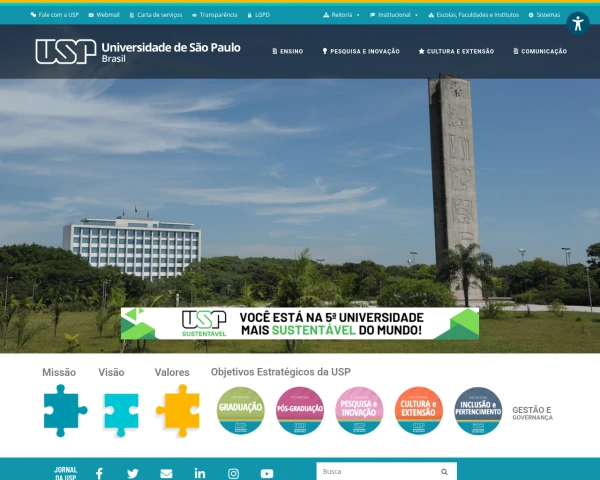Click Fale com a USP link
The image size is (600, 480).
click(55, 15)
